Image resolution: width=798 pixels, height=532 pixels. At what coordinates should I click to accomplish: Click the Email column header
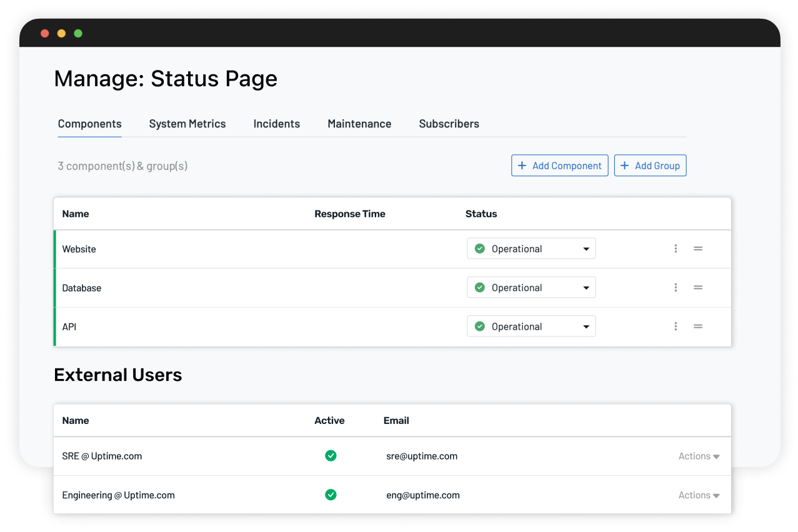(x=396, y=420)
